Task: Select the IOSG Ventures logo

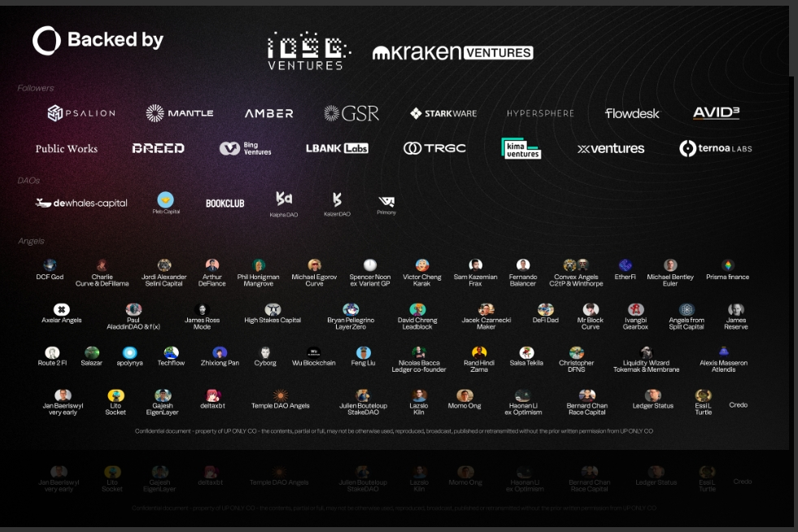Action: [309, 51]
